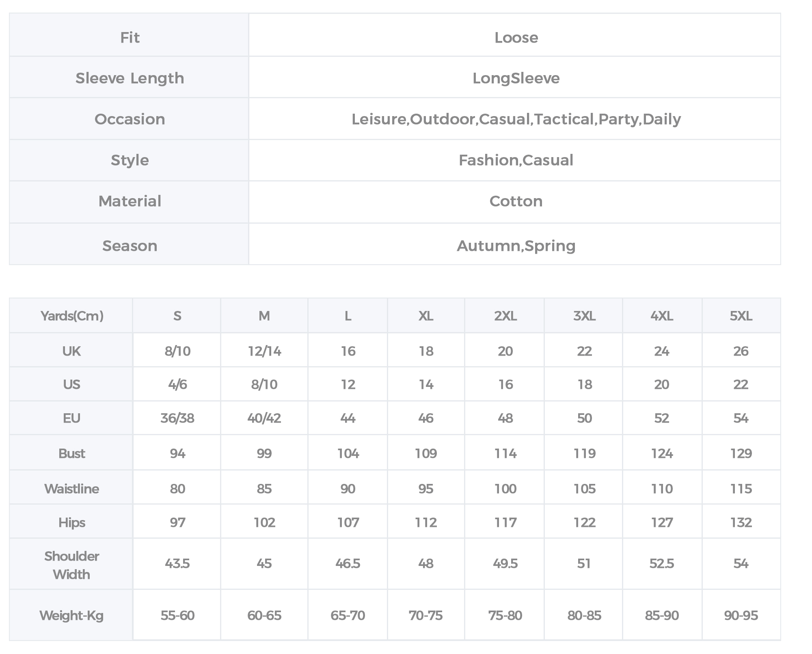This screenshot has width=812, height=654.
Task: Click the Yards(Cm) header cell
Action: tap(72, 316)
